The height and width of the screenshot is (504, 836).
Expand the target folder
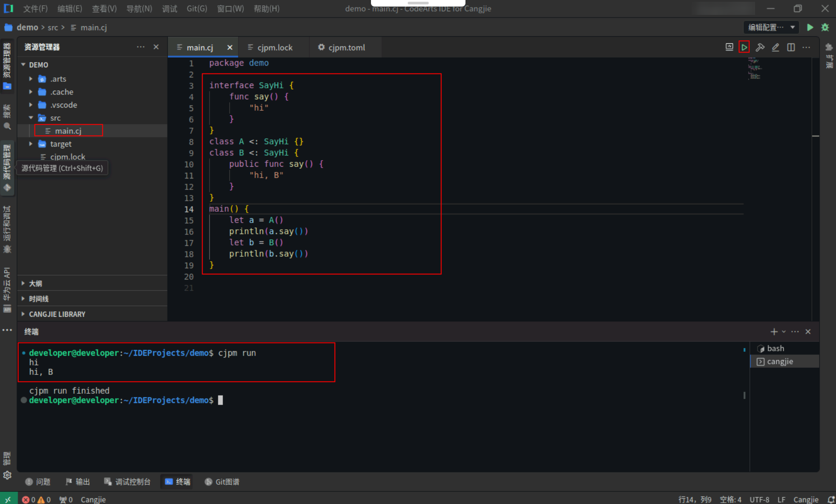click(31, 143)
